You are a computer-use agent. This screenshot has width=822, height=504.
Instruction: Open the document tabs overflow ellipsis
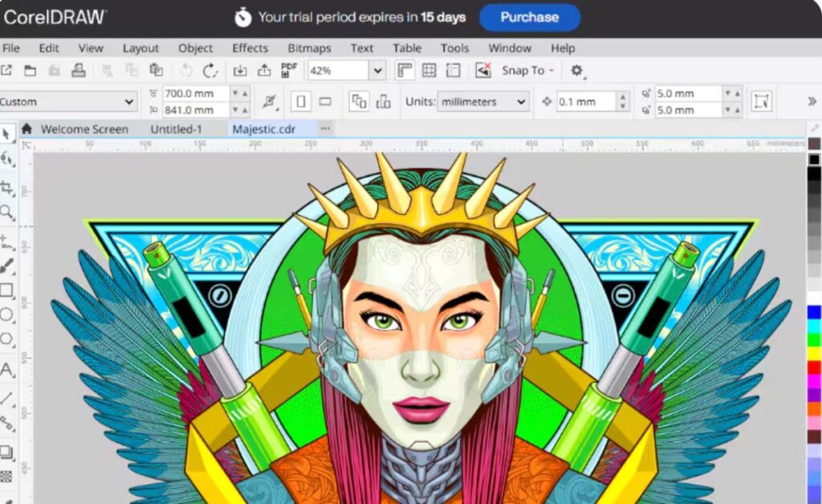326,128
